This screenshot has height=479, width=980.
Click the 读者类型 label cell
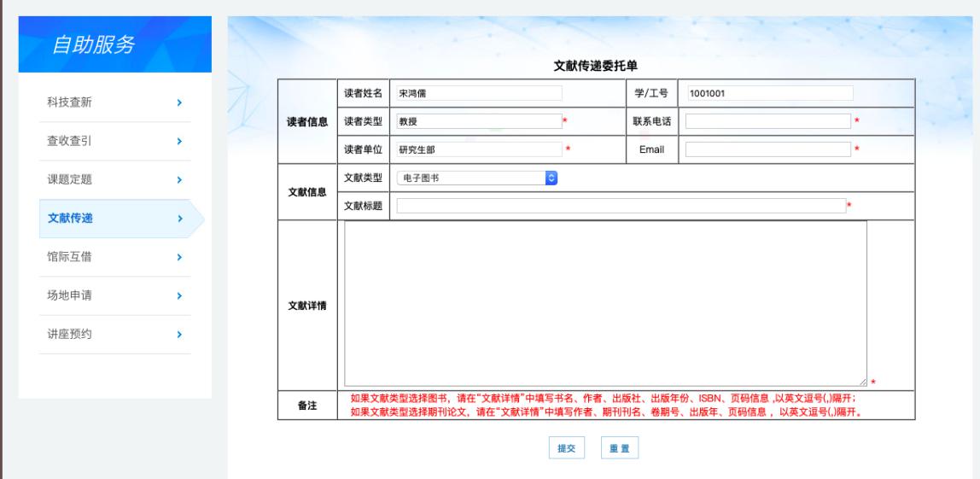coord(363,121)
